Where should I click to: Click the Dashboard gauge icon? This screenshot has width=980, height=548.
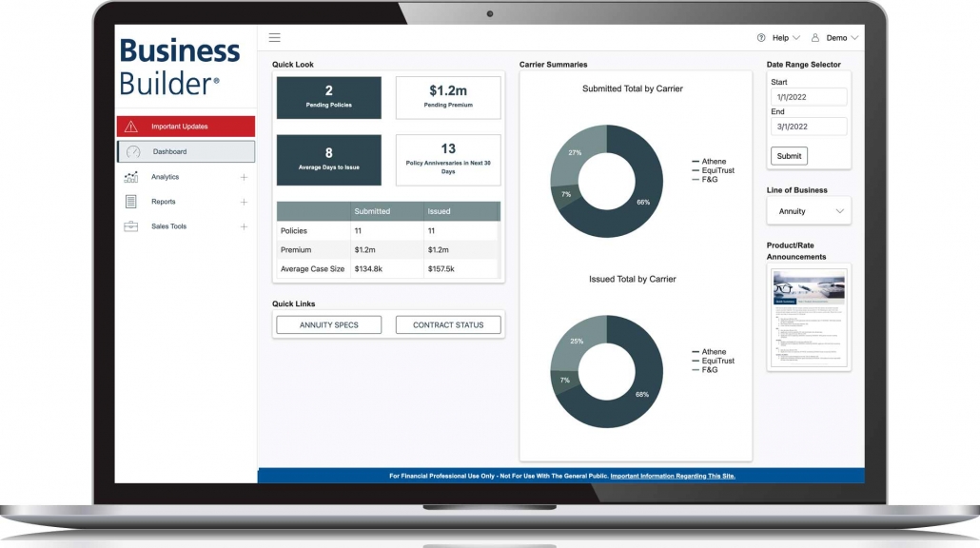133,152
